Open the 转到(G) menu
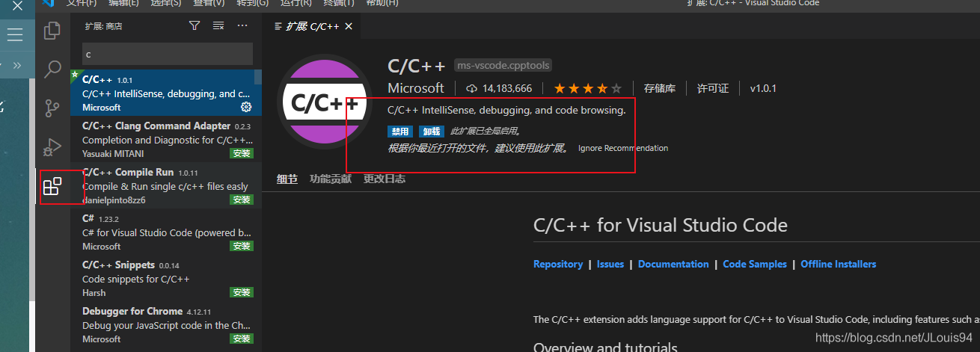This screenshot has height=352, width=980. 253,3
